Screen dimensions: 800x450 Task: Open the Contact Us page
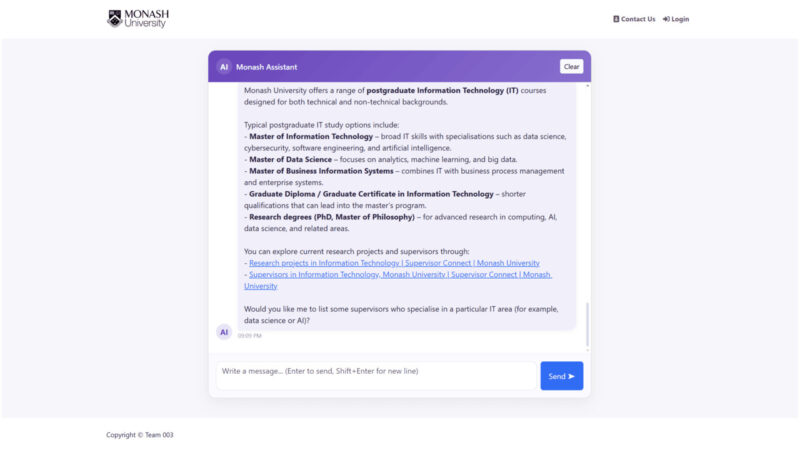click(x=637, y=19)
